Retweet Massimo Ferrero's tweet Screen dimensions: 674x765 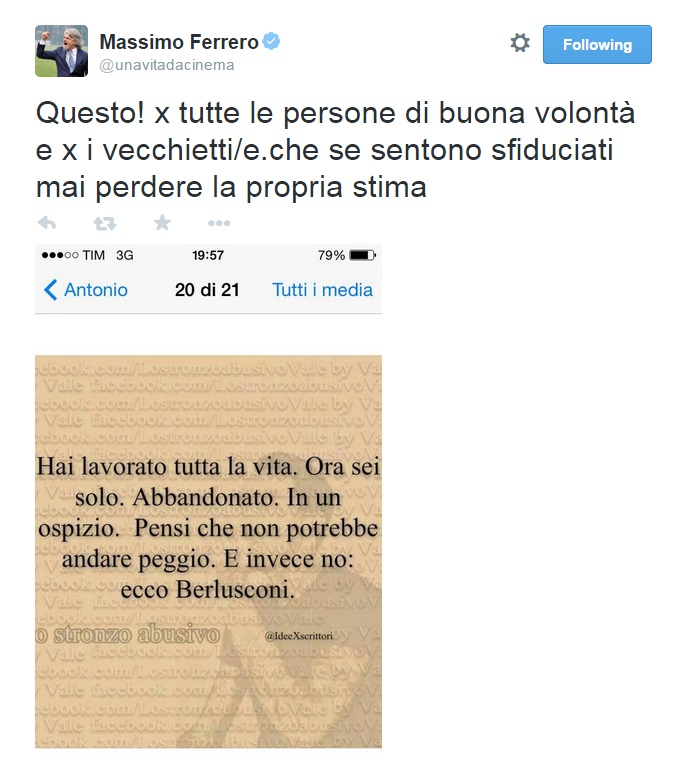pyautogui.click(x=104, y=223)
